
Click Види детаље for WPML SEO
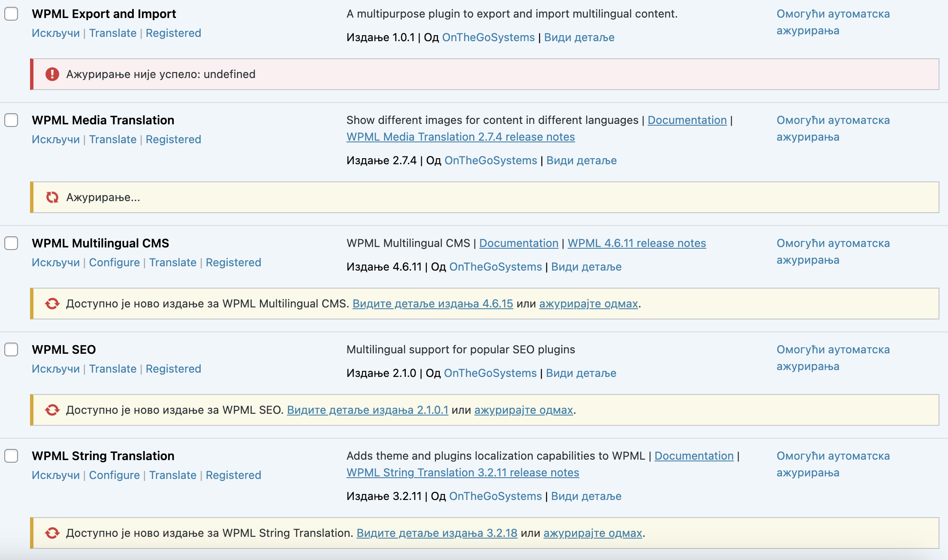[x=581, y=373]
